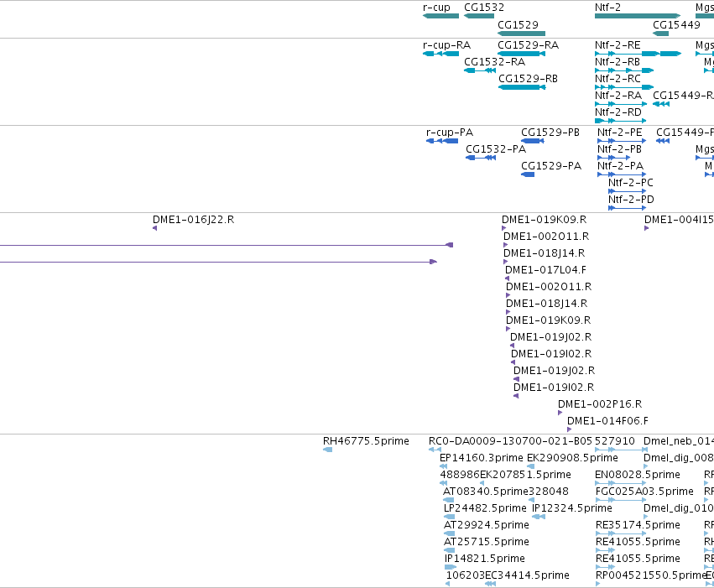The height and width of the screenshot is (588, 714).
Task: Select the AT25715.5prime EST label
Action: 487,542
